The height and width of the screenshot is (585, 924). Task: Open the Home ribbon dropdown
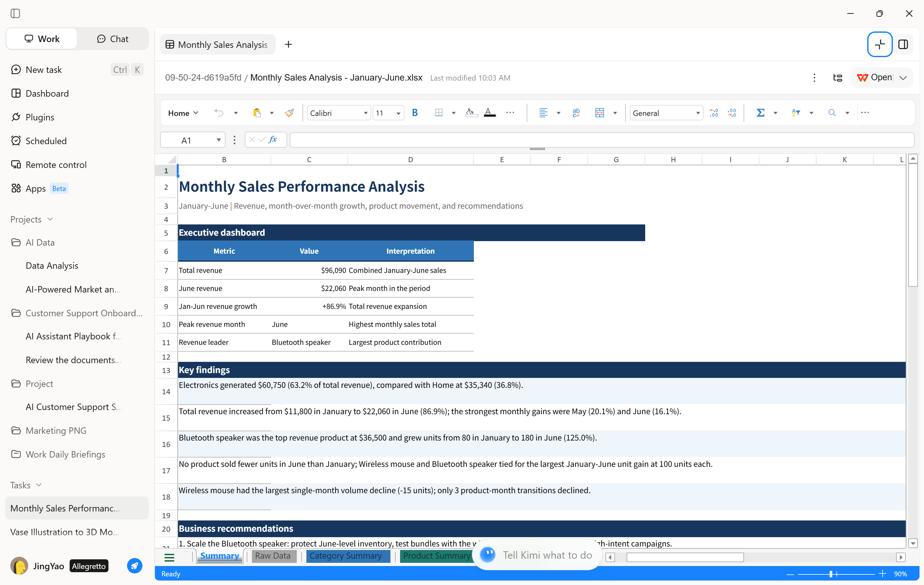183,113
